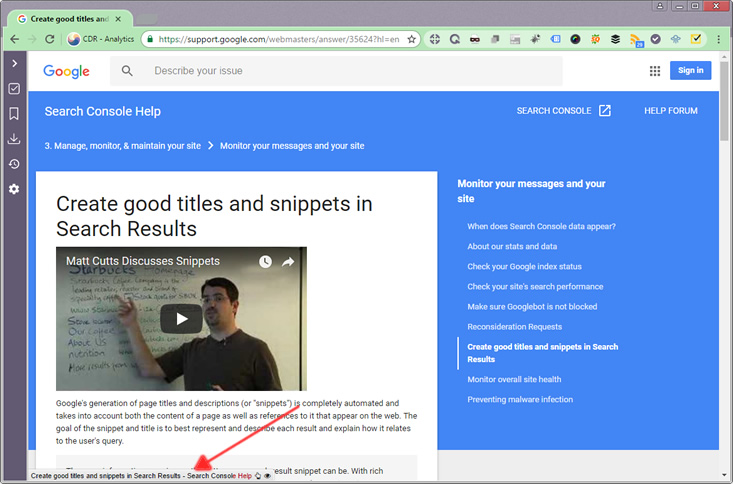Open 'Reconsideration Requests' sidebar link
Screen dimensions: 733x484
tap(514, 327)
